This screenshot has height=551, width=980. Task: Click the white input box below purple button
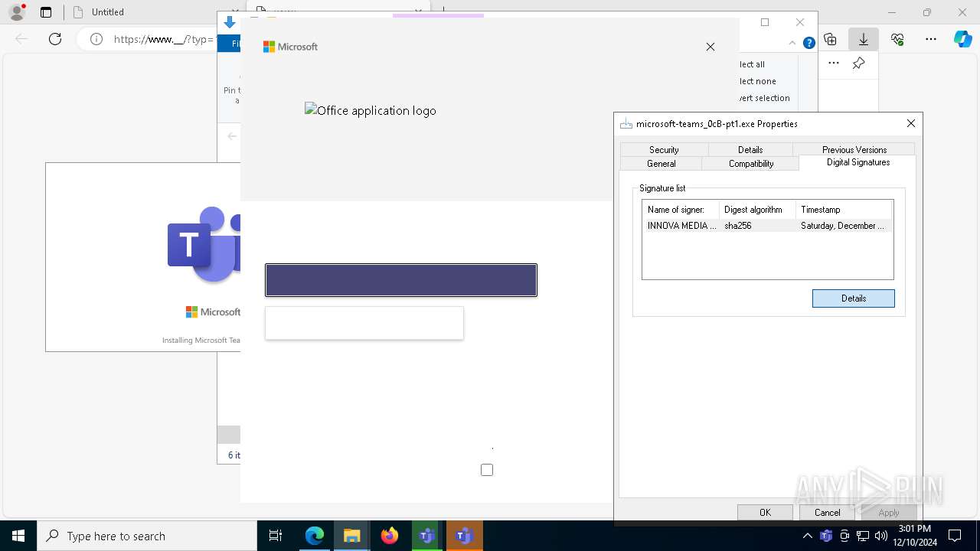click(364, 323)
